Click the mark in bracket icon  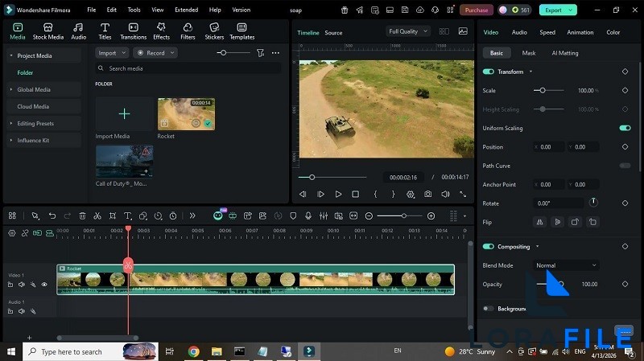375,194
